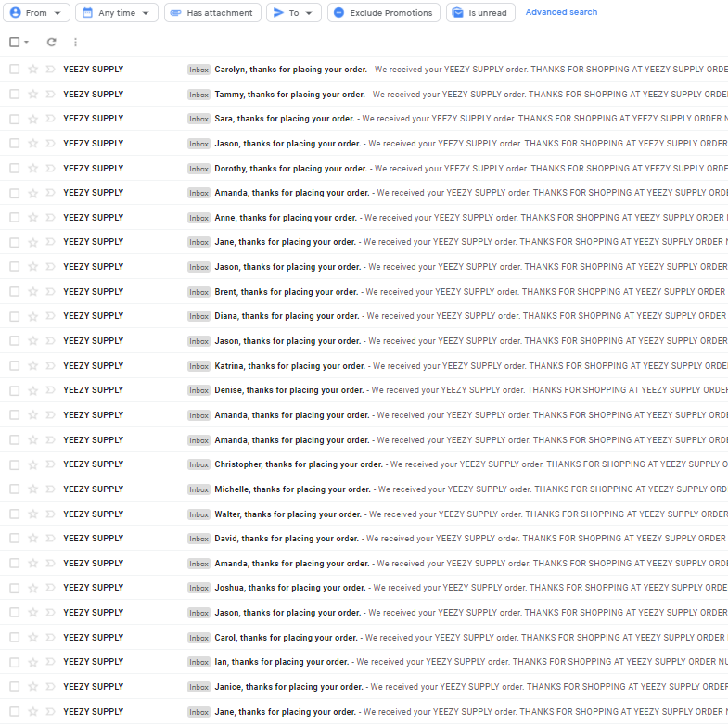Screen dimensions: 728x724
Task: Star the Joshua order email
Action: 33,588
